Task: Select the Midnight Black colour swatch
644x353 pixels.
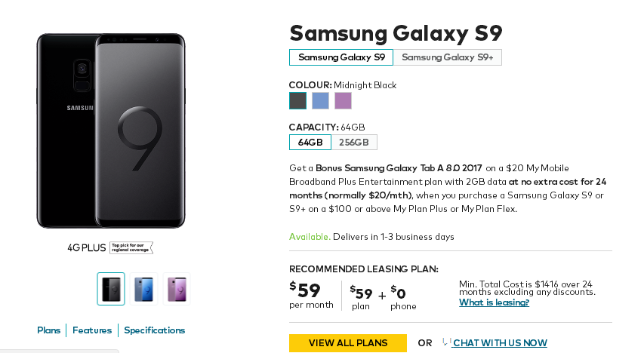Action: 297,100
